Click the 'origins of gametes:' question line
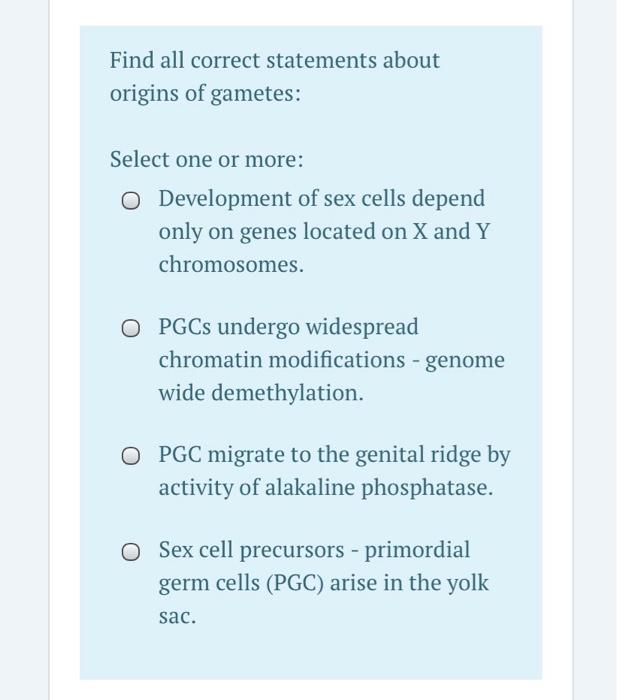 (x=205, y=93)
